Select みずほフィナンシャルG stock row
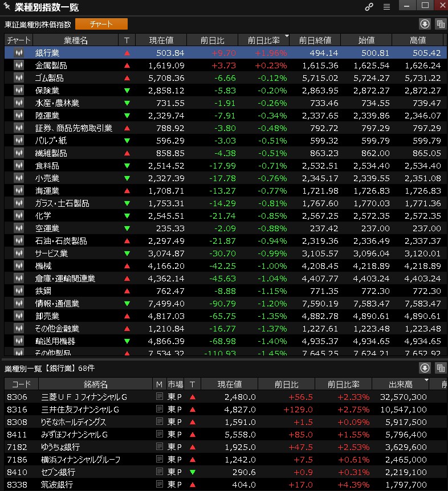The width and height of the screenshot is (448, 491). (226, 434)
